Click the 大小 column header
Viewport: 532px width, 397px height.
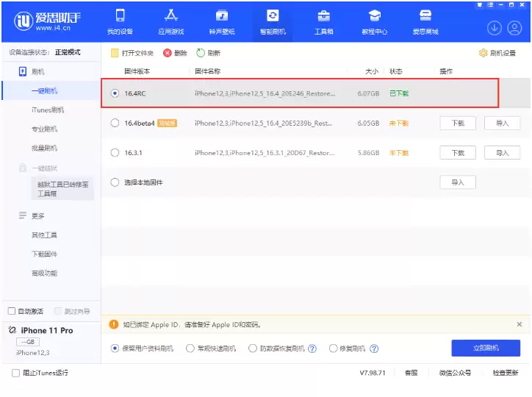(x=372, y=71)
